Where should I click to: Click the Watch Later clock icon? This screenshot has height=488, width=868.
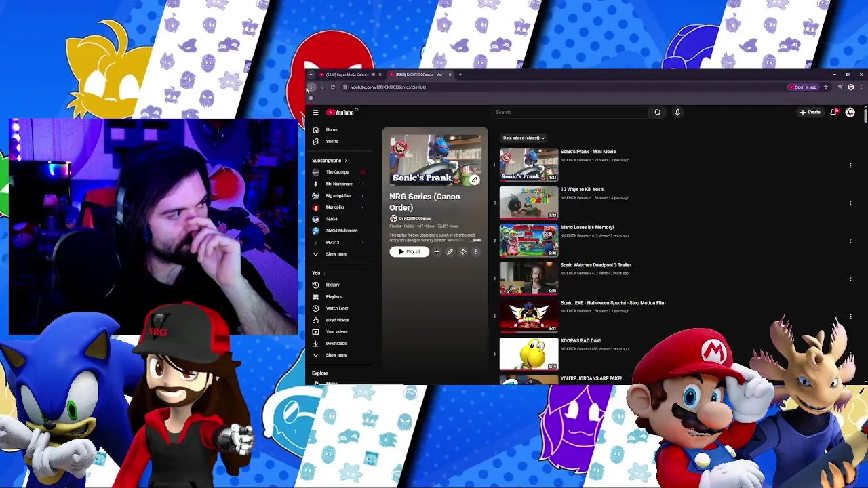tap(315, 308)
